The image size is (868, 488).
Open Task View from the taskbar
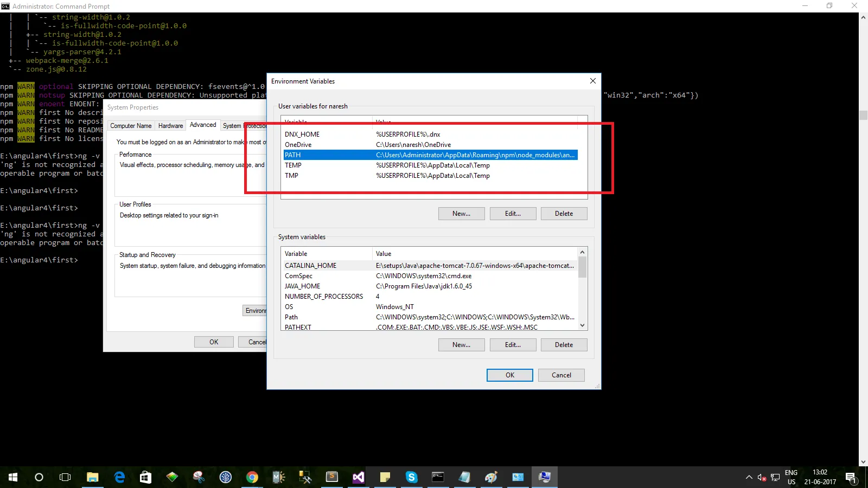pyautogui.click(x=65, y=477)
